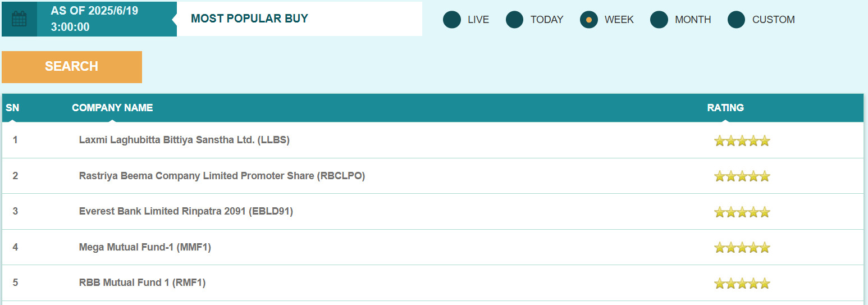Open Mega Mutual Fund-1 (MMF1)
The height and width of the screenshot is (305, 868).
coord(145,247)
